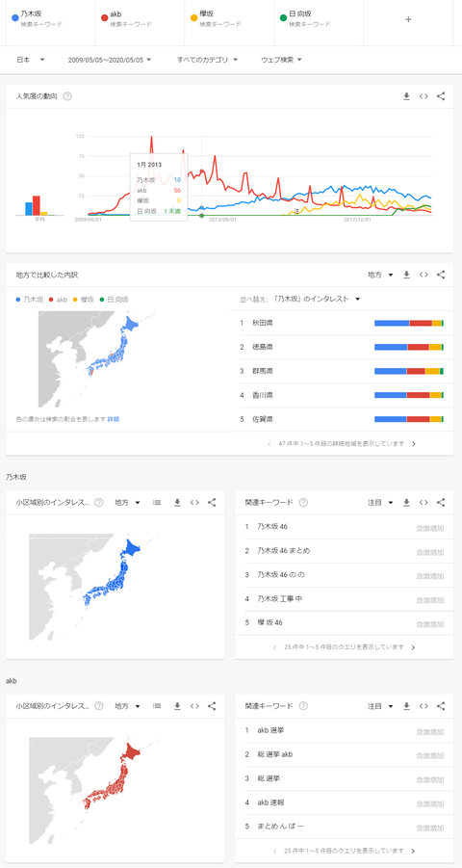Screen dimensions: 462x868
Task: Switch akb region map to list view
Action: pyautogui.click(x=157, y=706)
